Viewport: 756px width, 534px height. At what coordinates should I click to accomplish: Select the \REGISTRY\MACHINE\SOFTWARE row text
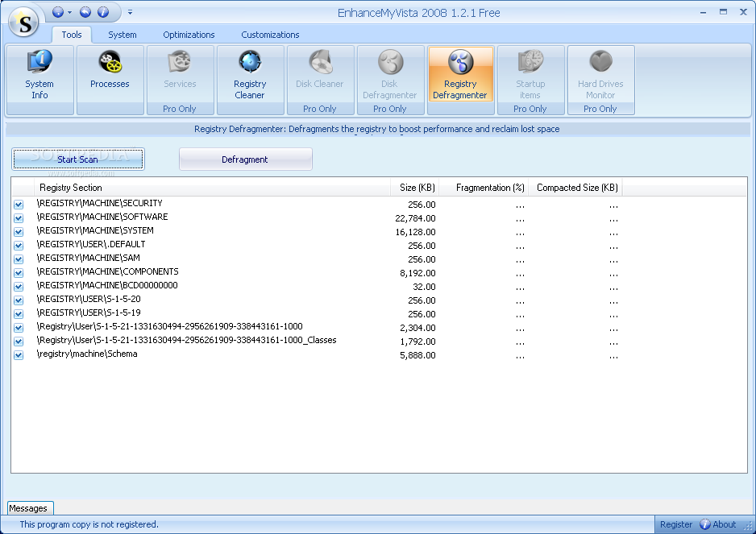pyautogui.click(x=102, y=217)
